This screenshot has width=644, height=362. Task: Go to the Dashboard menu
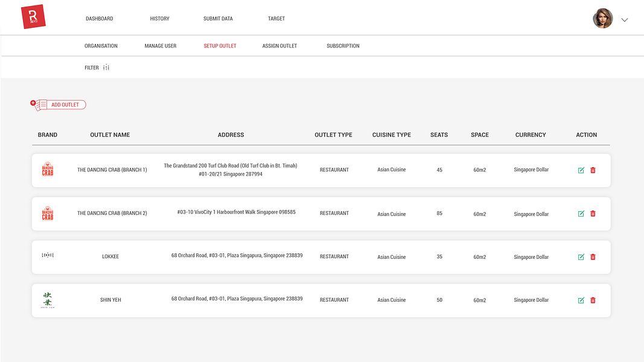coord(100,19)
